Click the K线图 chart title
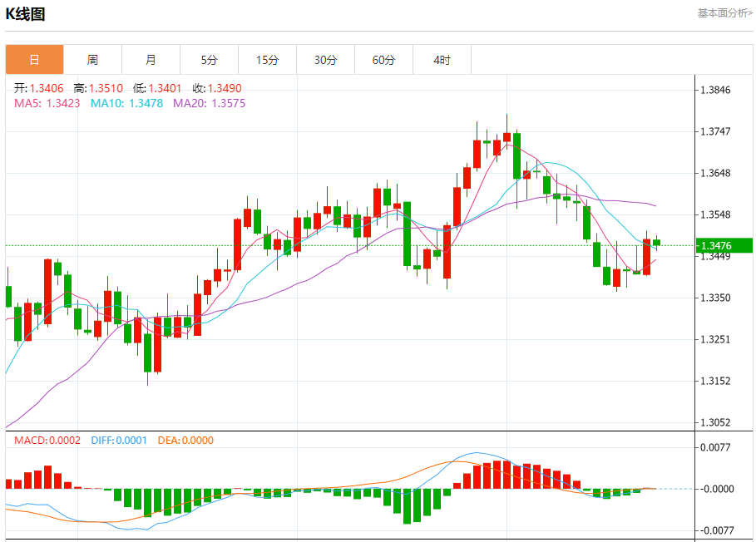Screen dimensions: 756x542 point(25,14)
